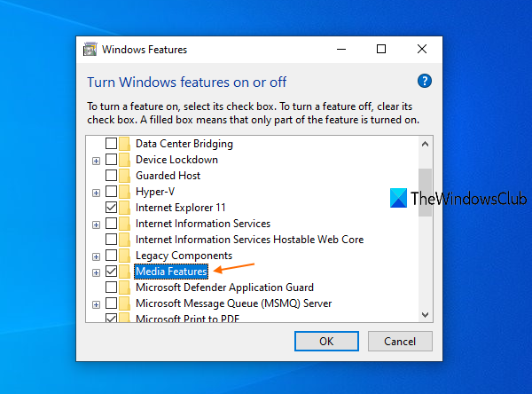Tick the Legacy Components checkbox
532x394 pixels.
112,255
